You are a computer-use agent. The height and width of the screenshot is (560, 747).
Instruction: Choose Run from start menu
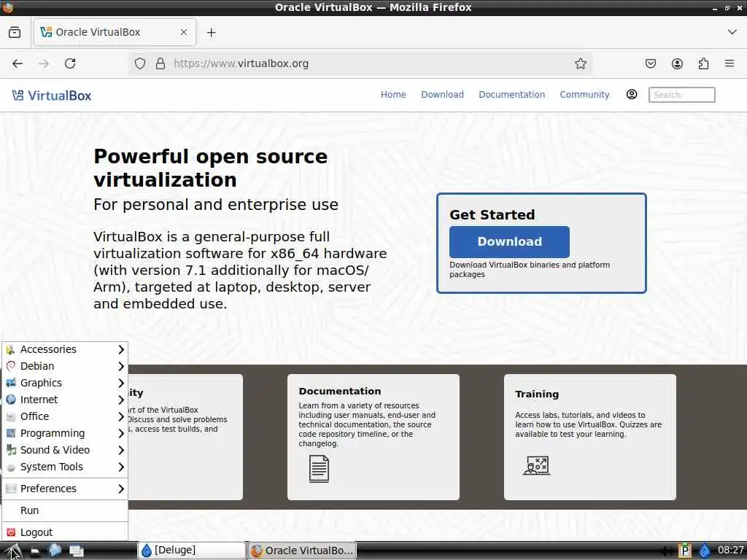[65, 510]
